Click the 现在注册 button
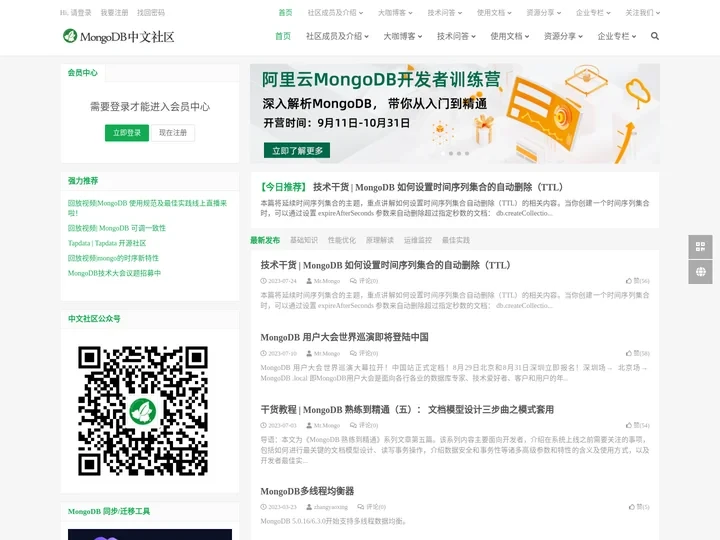The image size is (720, 540). click(173, 133)
